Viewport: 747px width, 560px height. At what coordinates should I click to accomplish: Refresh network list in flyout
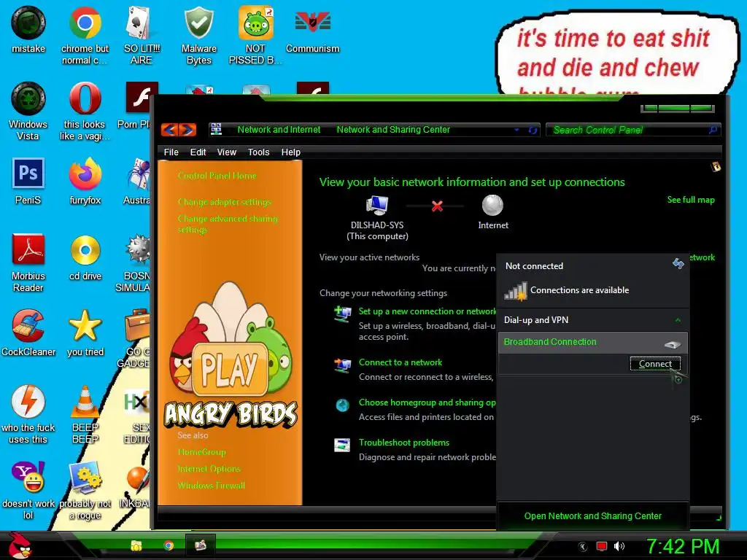678,263
